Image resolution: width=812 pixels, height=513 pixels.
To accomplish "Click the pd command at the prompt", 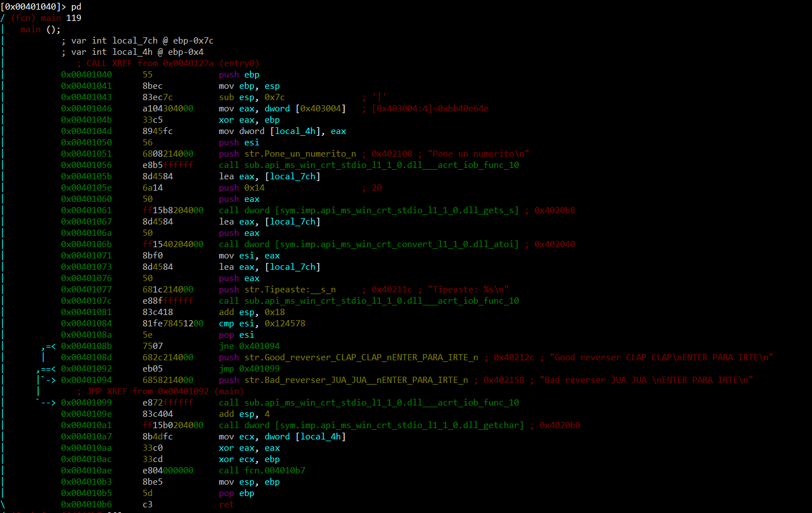I will click(x=76, y=7).
